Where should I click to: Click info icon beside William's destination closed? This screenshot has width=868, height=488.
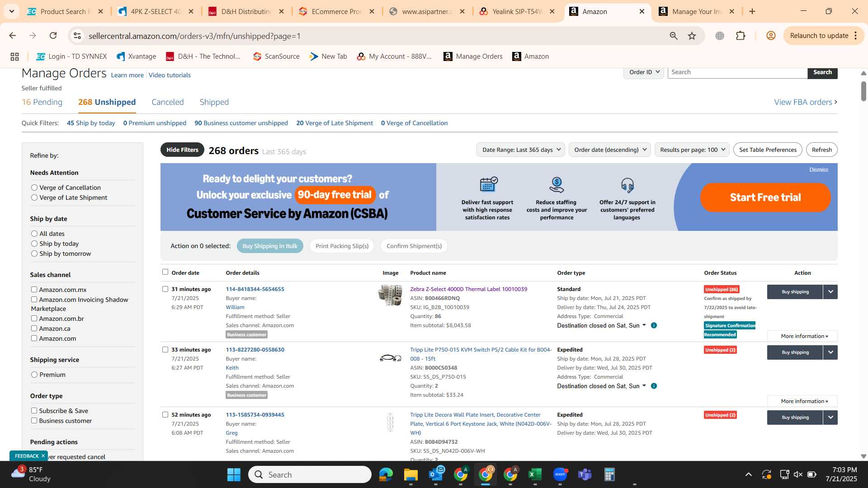click(x=654, y=325)
